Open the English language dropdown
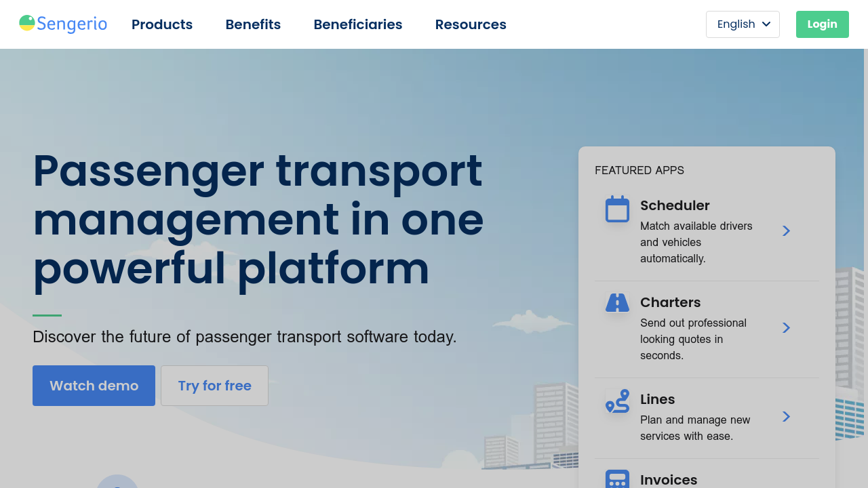Image resolution: width=868 pixels, height=488 pixels. point(743,24)
